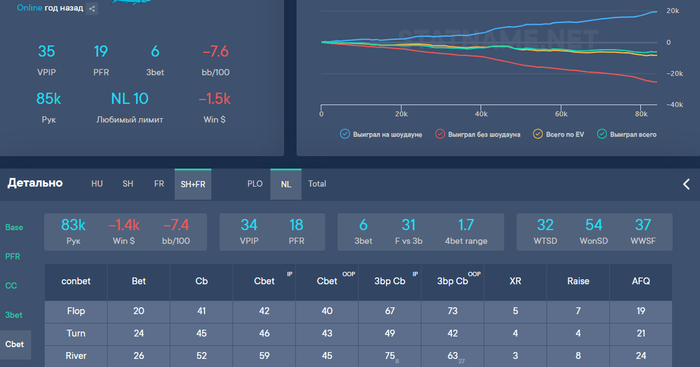Click the Online status text

coord(29,8)
